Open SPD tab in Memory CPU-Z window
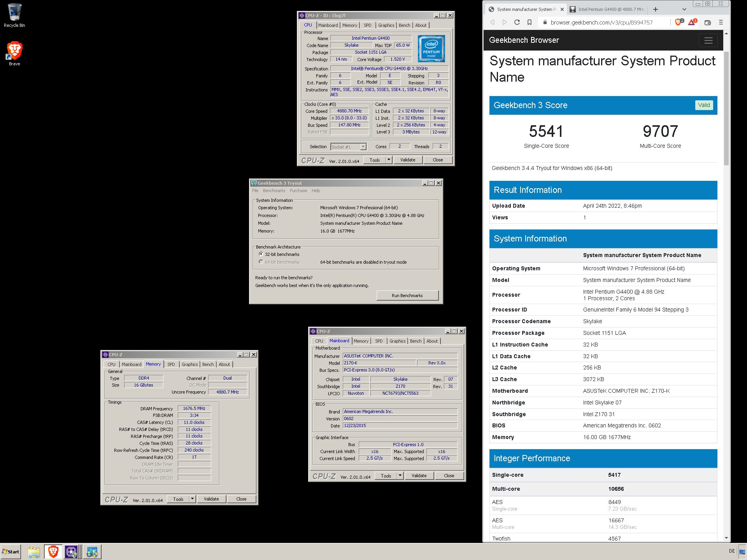Screen dimensions: 747x560 tap(171, 364)
